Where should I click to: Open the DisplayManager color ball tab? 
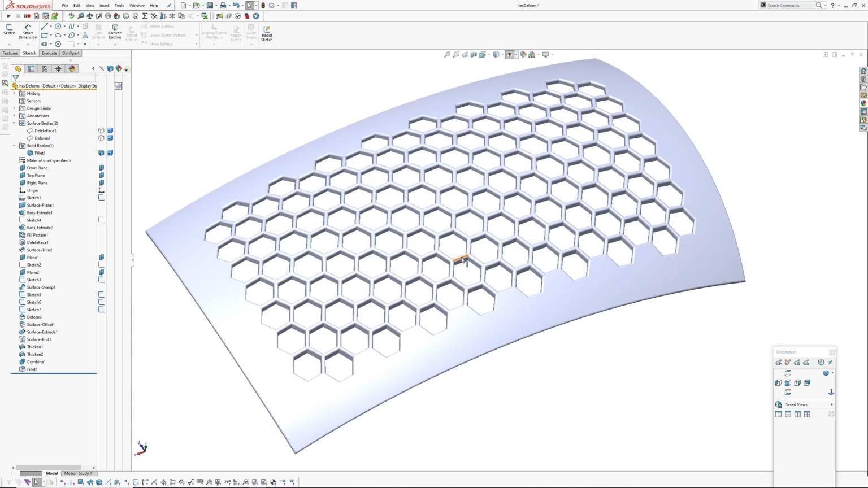click(72, 69)
